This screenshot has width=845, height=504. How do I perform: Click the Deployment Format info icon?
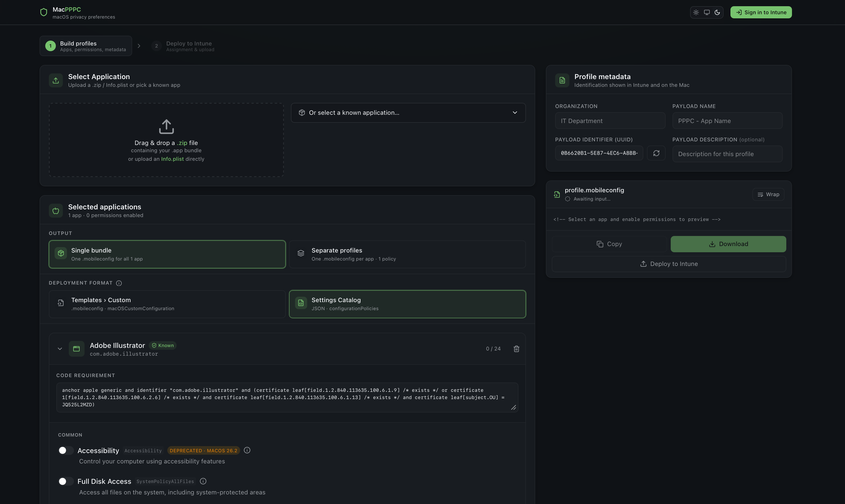coord(119,283)
